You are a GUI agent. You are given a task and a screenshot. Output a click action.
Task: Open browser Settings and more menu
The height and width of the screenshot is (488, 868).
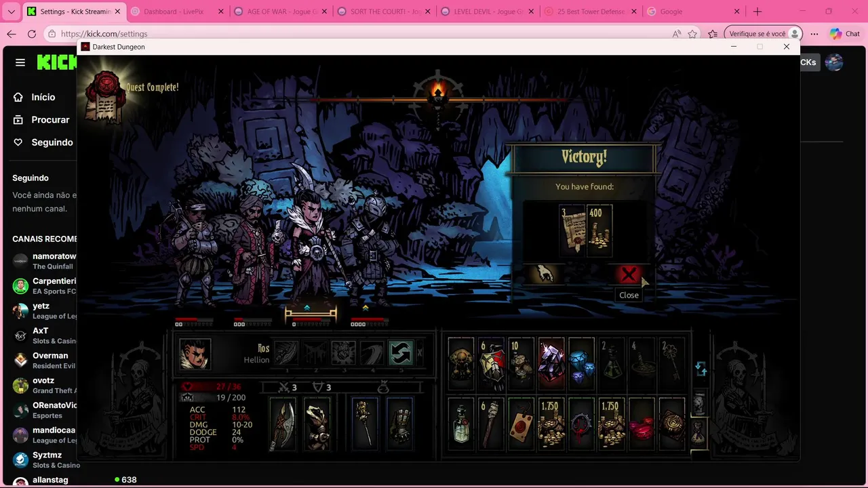pyautogui.click(x=814, y=34)
